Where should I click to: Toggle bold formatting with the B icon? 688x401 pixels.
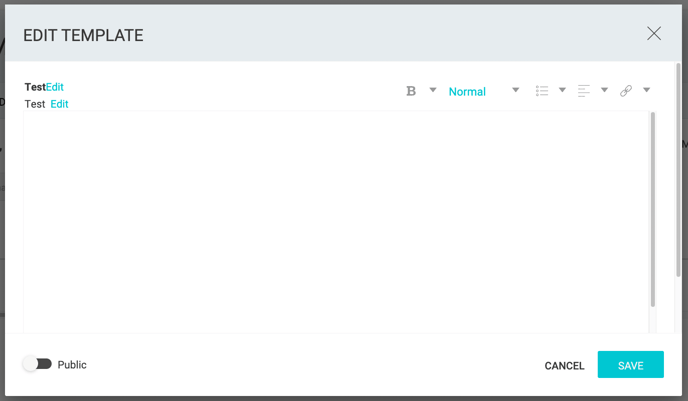click(x=411, y=91)
